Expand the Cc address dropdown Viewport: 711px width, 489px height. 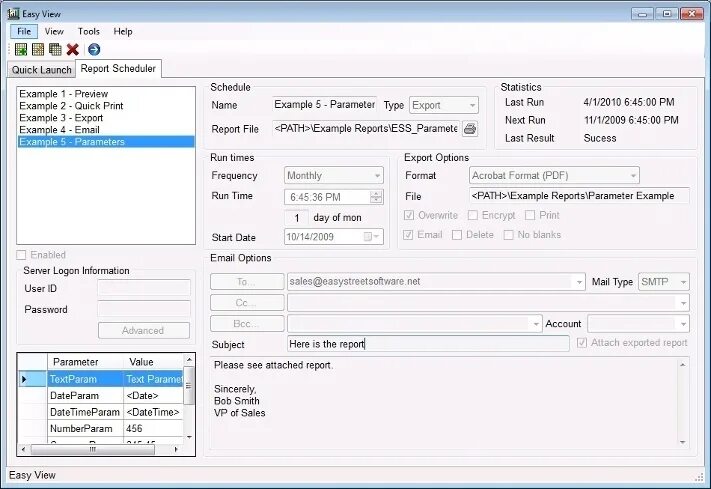(x=683, y=303)
